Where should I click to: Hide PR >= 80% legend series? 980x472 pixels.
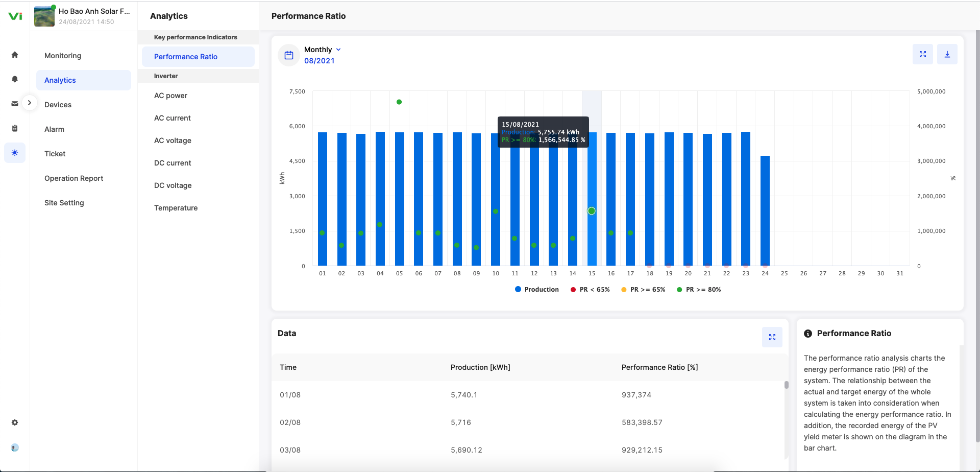699,290
